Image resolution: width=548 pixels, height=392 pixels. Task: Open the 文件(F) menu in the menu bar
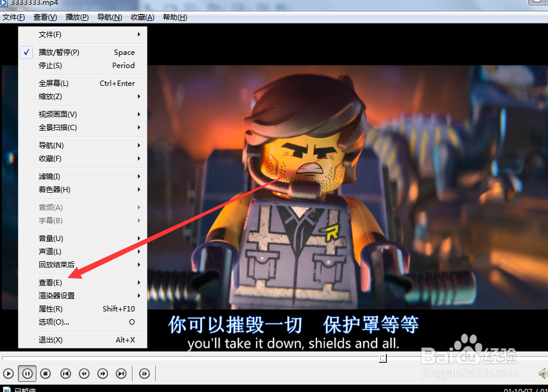14,17
